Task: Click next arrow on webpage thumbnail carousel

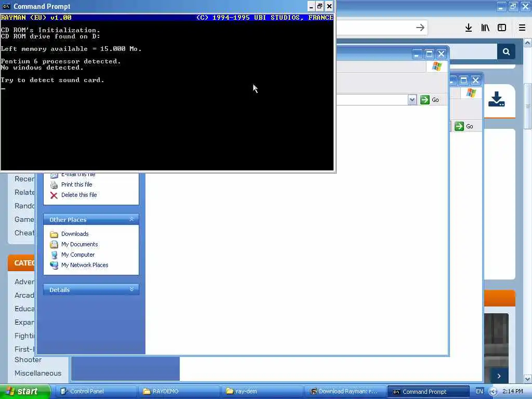Action: tap(499, 376)
